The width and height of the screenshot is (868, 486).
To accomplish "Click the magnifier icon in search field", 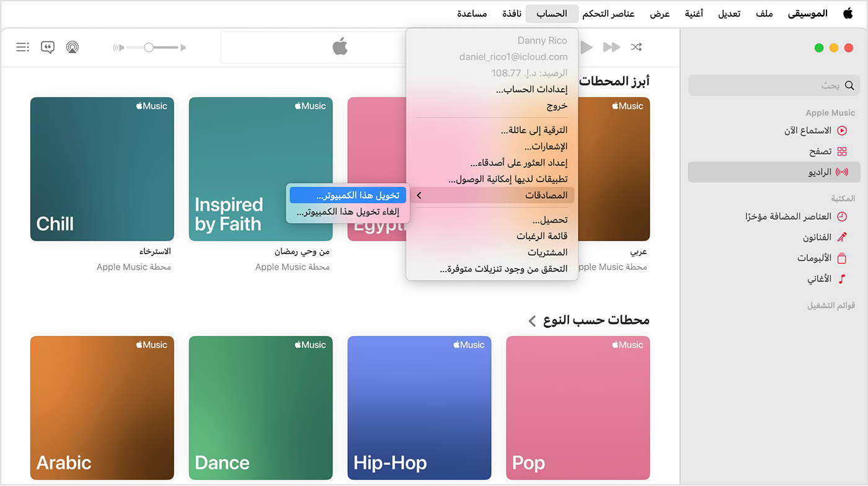I will (x=849, y=86).
